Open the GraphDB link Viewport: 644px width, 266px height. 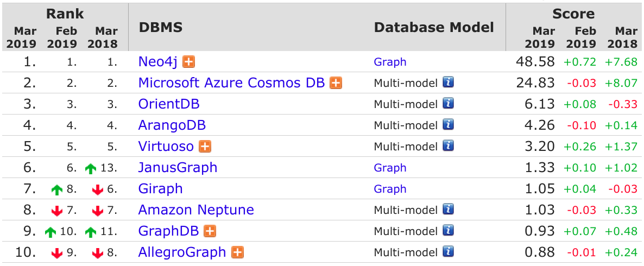tap(168, 231)
